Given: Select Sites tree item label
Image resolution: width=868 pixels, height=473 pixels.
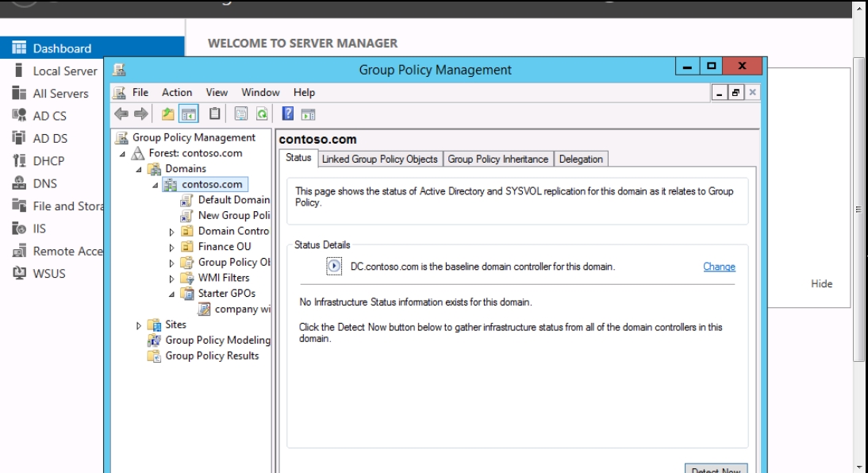Looking at the screenshot, I should click(175, 325).
